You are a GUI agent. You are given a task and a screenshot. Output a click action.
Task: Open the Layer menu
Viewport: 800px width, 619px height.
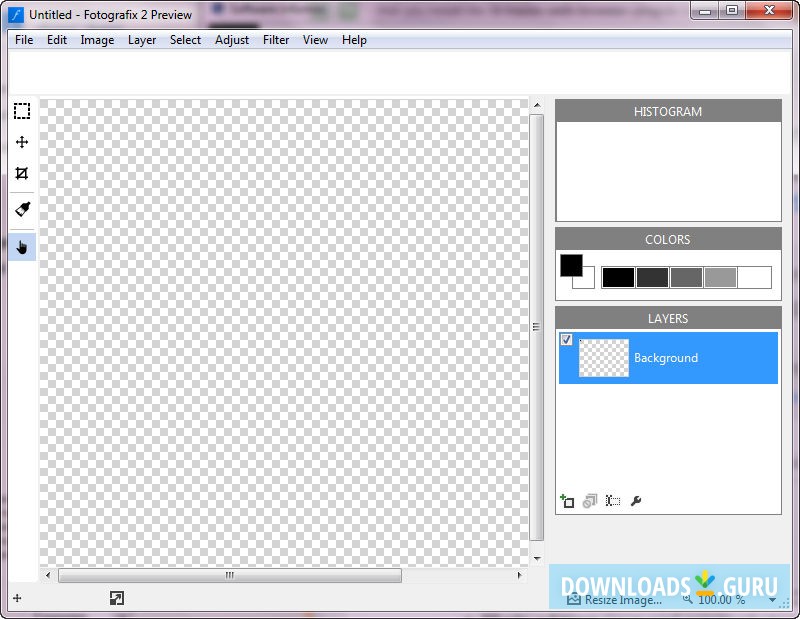[x=142, y=40]
